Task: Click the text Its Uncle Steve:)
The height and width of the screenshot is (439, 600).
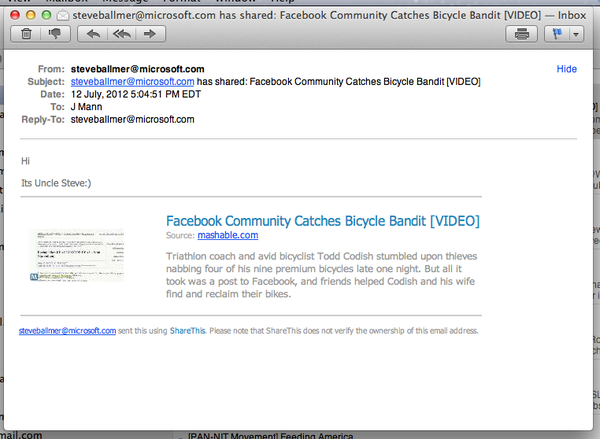Action: [56, 183]
